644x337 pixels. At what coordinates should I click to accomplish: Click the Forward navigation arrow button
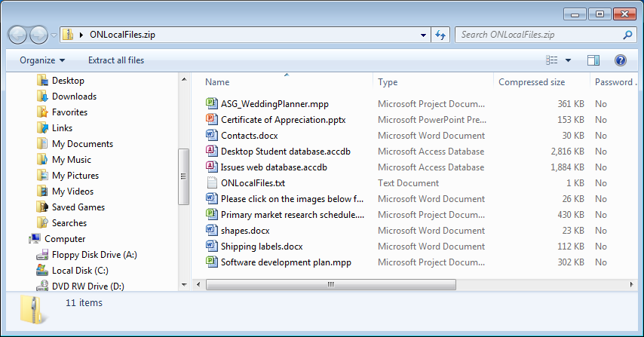(x=39, y=35)
